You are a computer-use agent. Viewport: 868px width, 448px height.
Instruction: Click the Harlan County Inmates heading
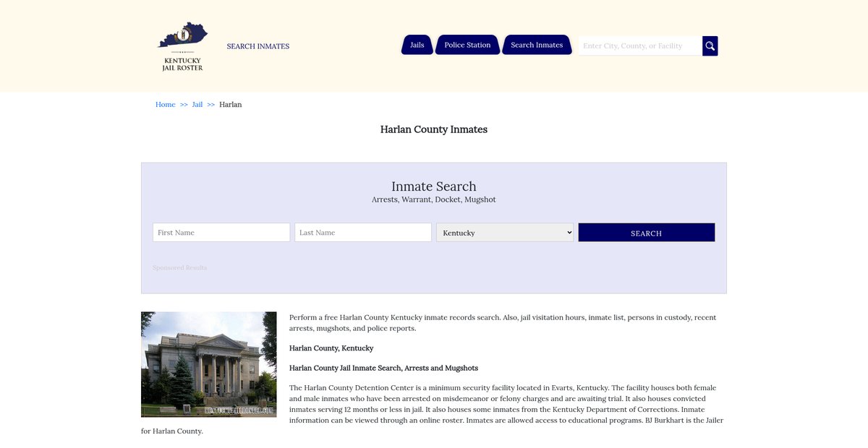tap(434, 129)
